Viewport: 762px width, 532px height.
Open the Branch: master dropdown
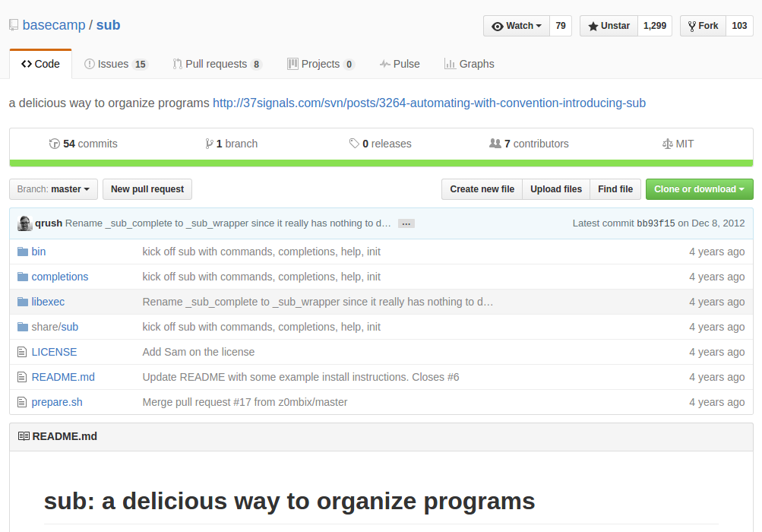coord(53,189)
